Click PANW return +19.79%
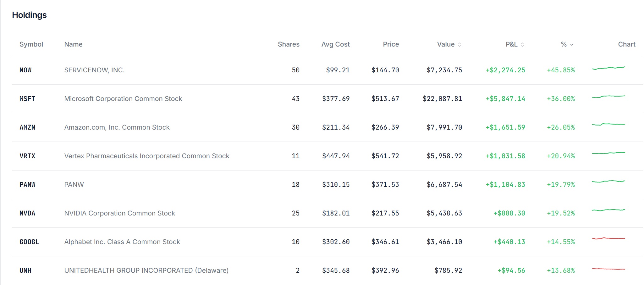This screenshot has width=644, height=285. [561, 185]
